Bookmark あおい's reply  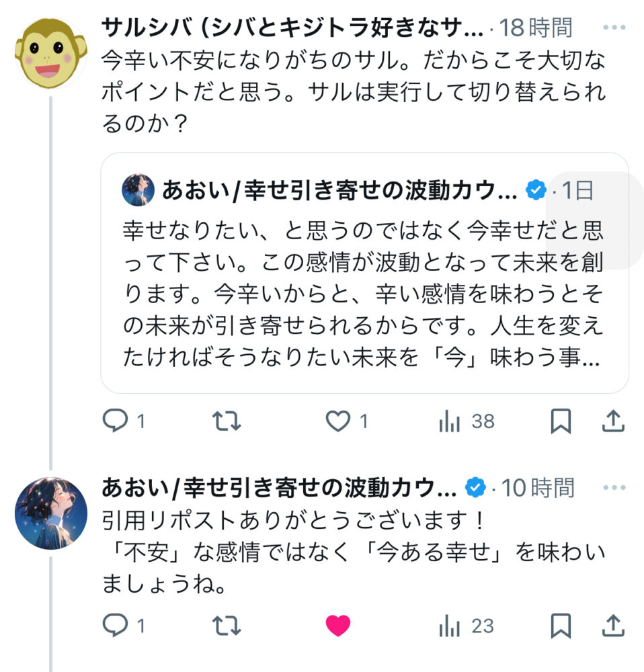[561, 626]
